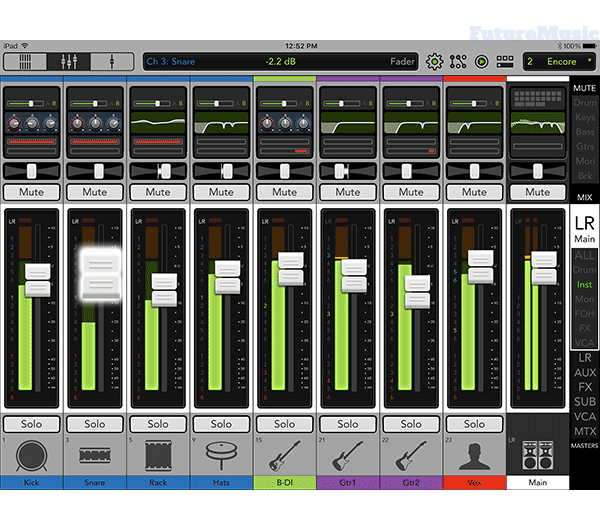This screenshot has height=530, width=600.
Task: Solo the Snare channel
Action: click(95, 424)
